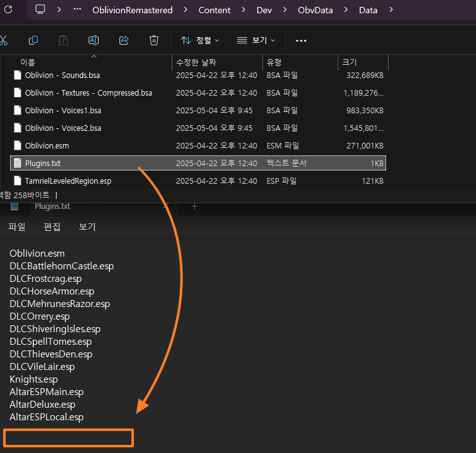Screen dimensions: 476x453
Task: Go to Content breadcrumb folder
Action: [214, 10]
